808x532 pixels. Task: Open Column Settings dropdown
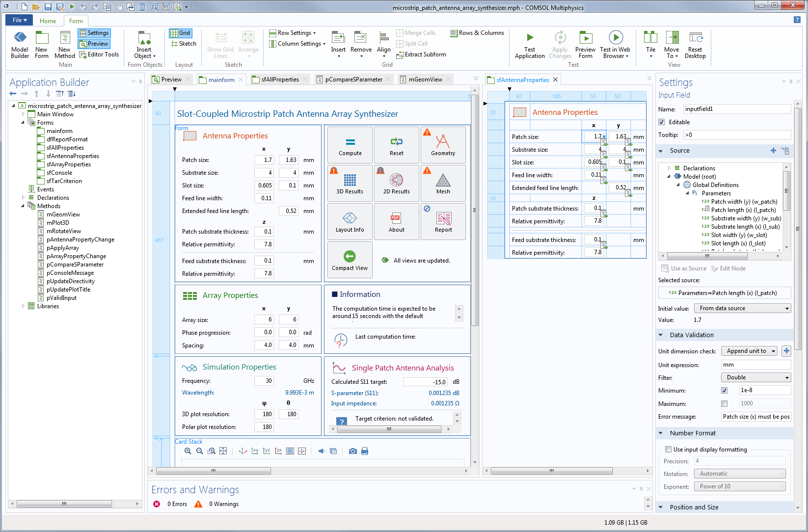(x=297, y=44)
